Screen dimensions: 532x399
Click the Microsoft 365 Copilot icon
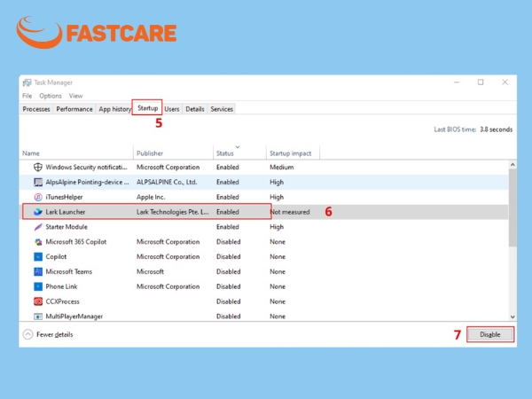tap(38, 241)
